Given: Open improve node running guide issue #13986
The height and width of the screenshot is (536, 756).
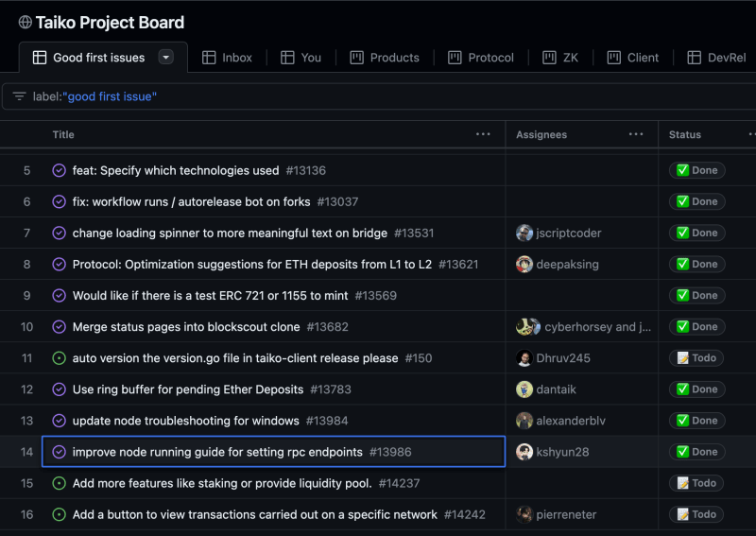Looking at the screenshot, I should point(217,452).
